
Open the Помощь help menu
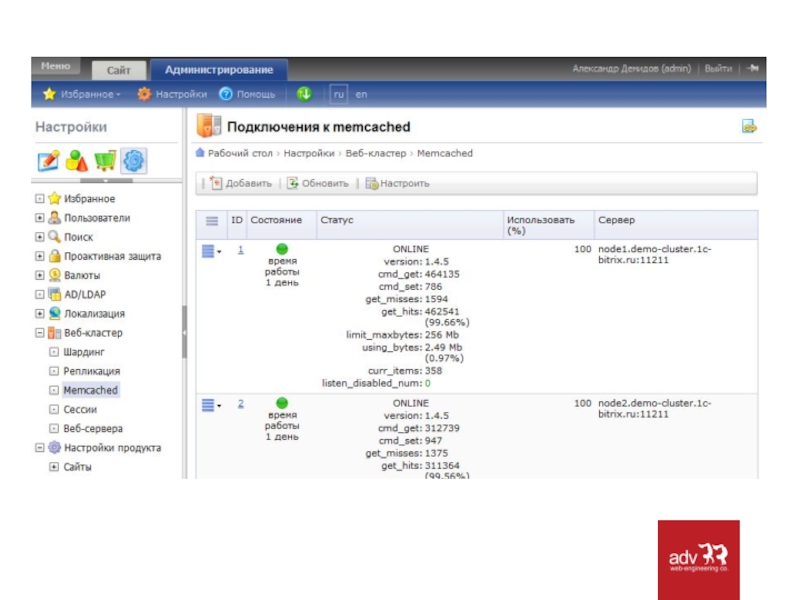point(256,94)
